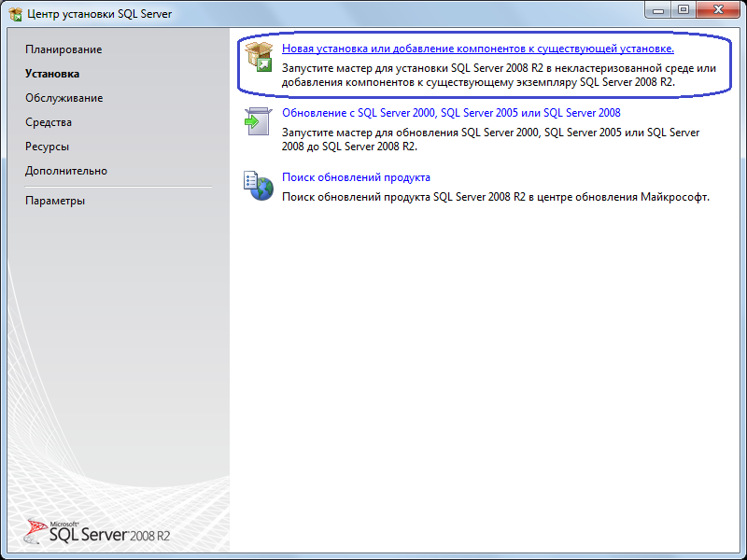Open the Параметры section

53,199
